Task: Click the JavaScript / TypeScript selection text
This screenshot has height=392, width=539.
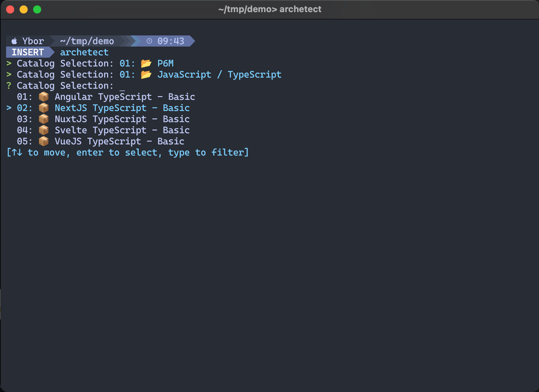Action: [x=220, y=75]
